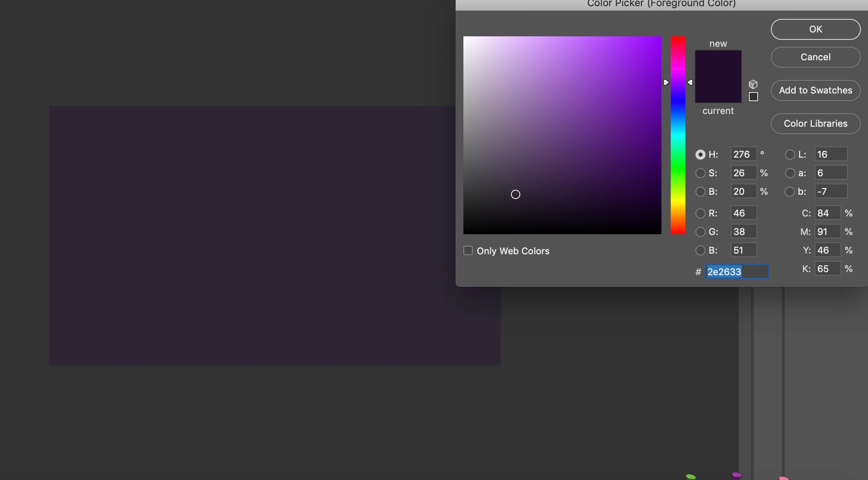This screenshot has width=868, height=480.
Task: Click the new color preview swatch
Action: click(718, 64)
